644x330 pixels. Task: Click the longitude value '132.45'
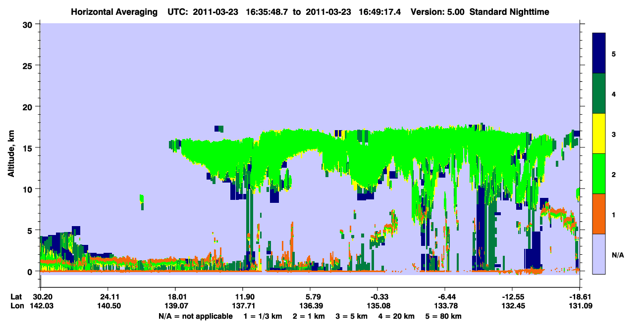(x=512, y=306)
